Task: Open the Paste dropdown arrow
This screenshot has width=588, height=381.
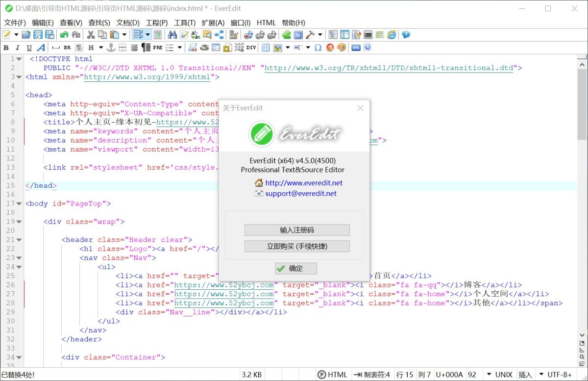Action: 124,35
